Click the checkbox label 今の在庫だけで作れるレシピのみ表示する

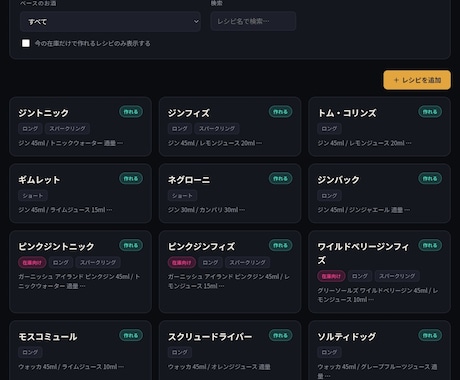(93, 43)
